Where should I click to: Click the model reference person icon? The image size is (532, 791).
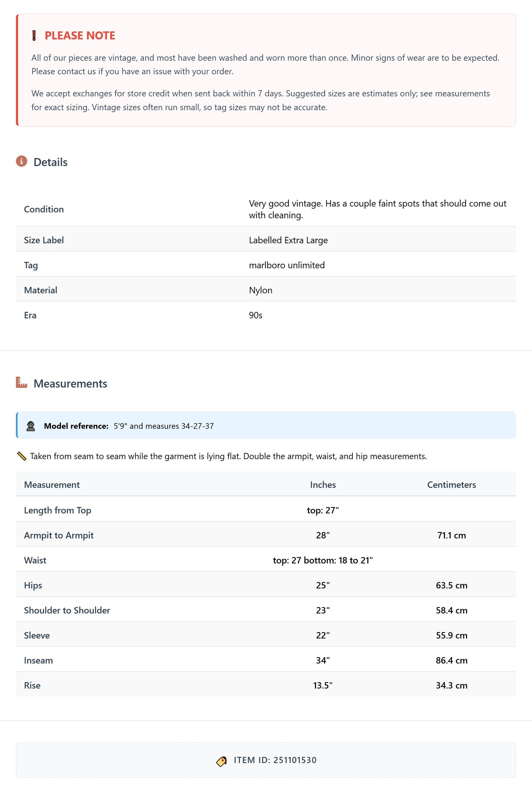[x=31, y=426]
